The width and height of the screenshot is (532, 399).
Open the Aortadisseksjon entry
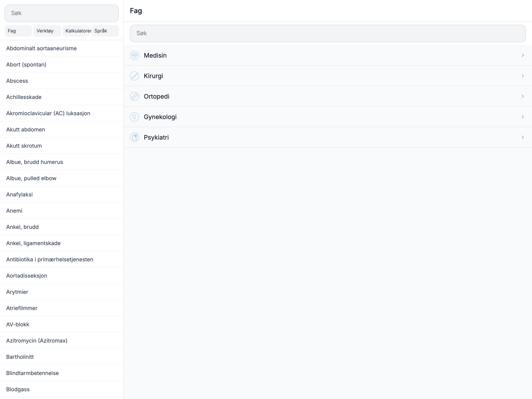point(61,276)
